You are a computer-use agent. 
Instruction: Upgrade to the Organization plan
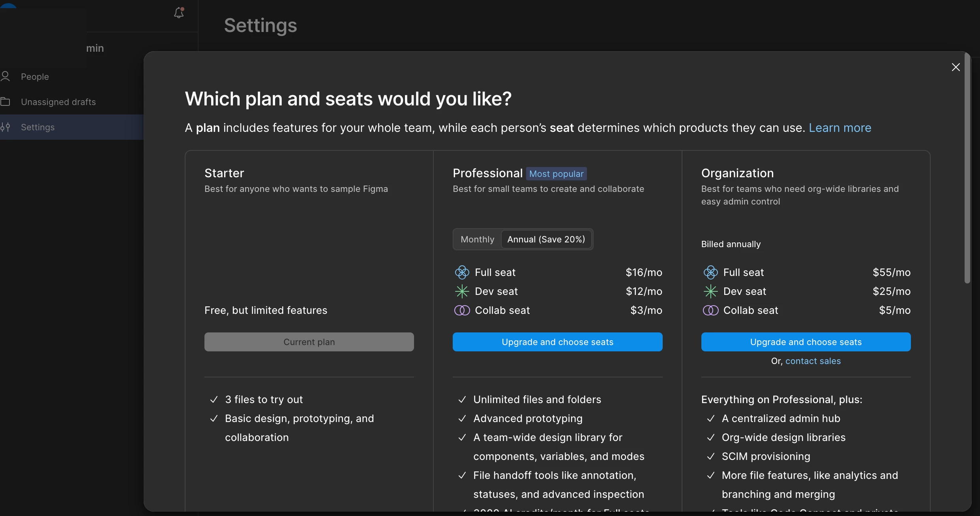point(806,342)
